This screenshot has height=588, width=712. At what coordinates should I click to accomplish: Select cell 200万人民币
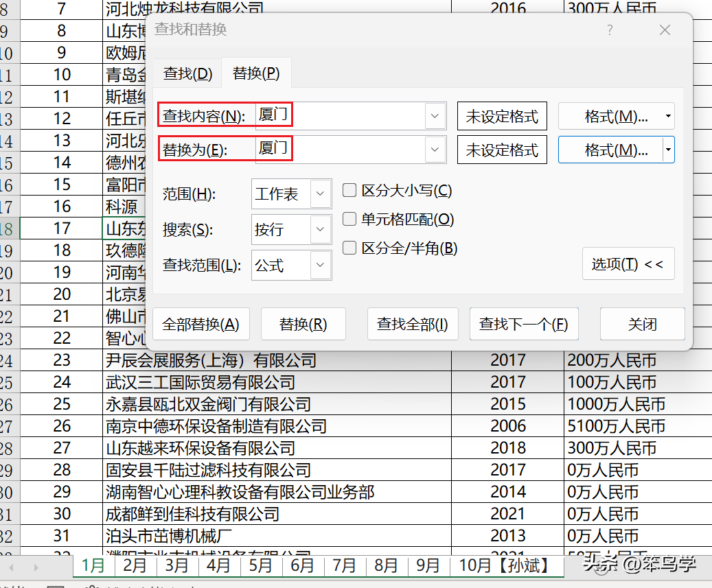click(x=638, y=360)
